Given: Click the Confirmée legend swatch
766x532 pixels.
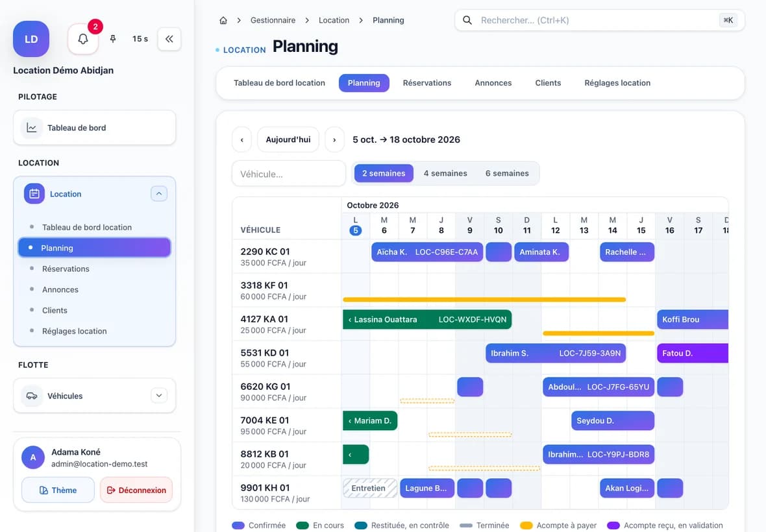Looking at the screenshot, I should [x=238, y=526].
